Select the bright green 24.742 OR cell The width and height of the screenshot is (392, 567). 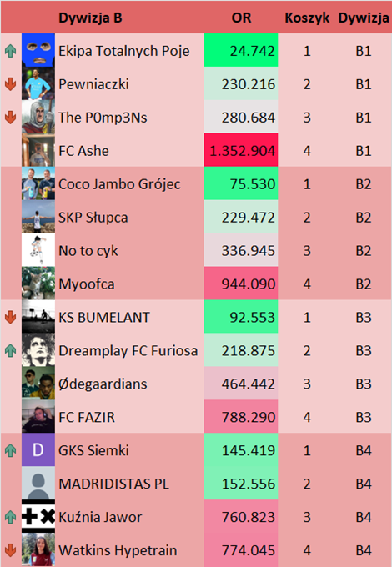[241, 50]
